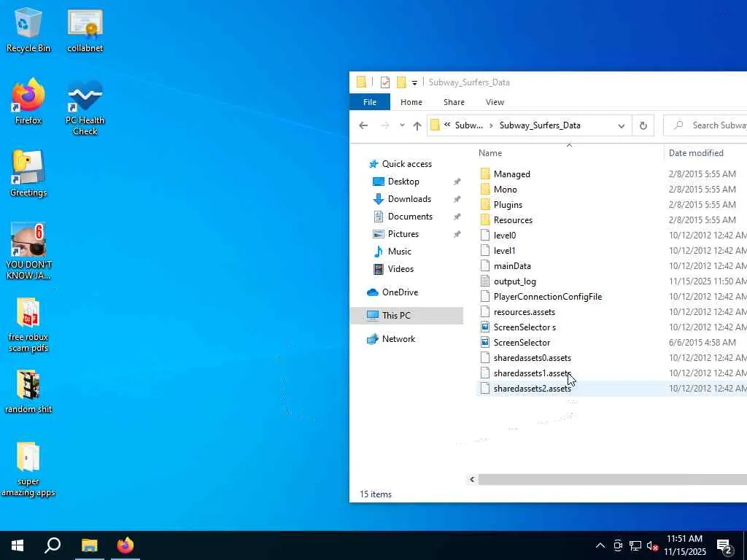Open the View ribbon tab
The image size is (747, 560).
pos(495,102)
